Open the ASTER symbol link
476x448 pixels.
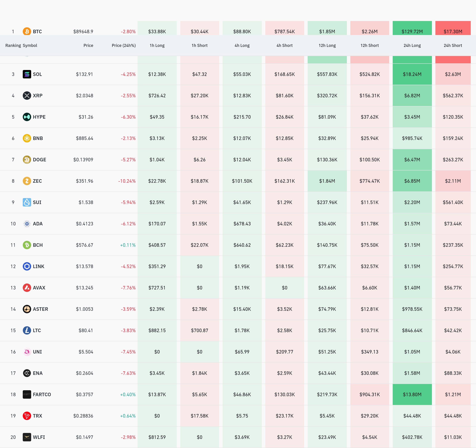[x=40, y=309]
